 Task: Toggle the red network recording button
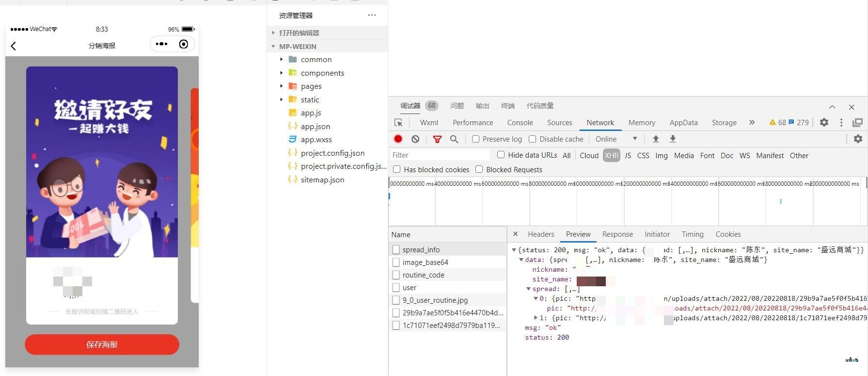coord(398,139)
